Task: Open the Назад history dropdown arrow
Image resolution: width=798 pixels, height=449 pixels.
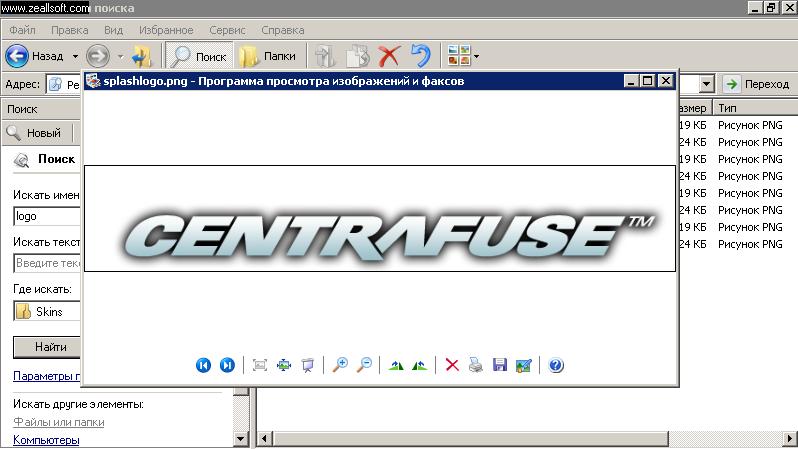Action: pos(75,57)
